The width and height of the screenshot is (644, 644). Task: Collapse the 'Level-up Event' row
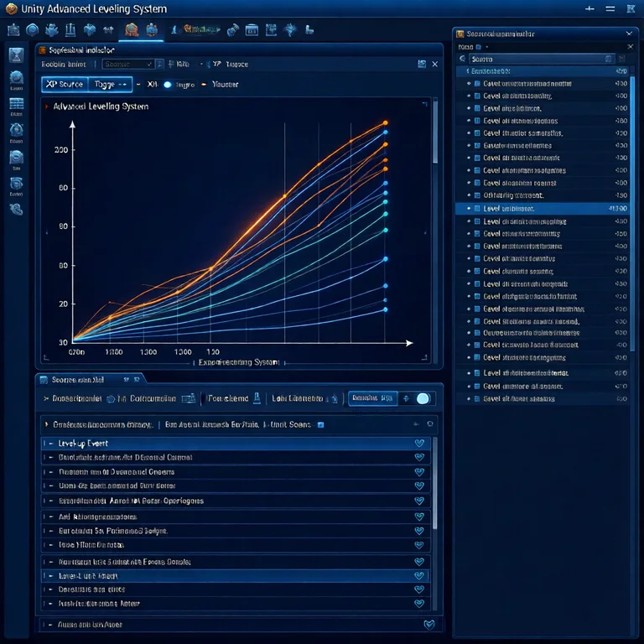coord(51,443)
